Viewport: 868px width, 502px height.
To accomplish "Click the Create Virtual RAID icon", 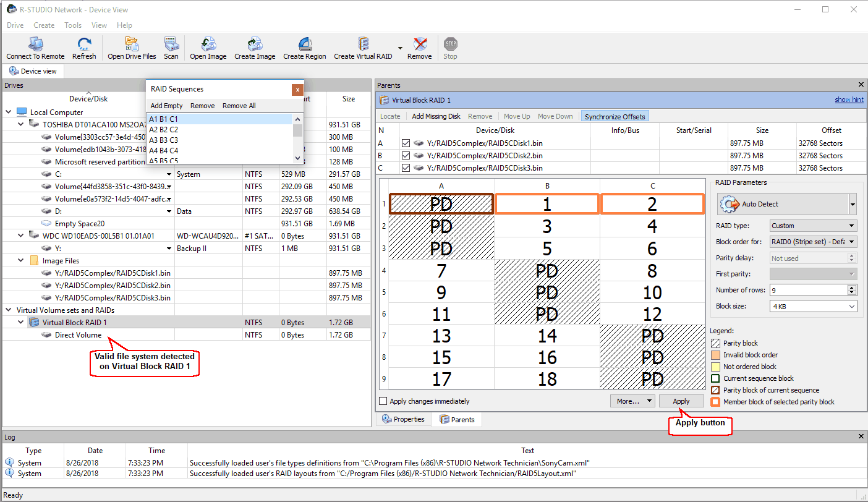I will 364,44.
